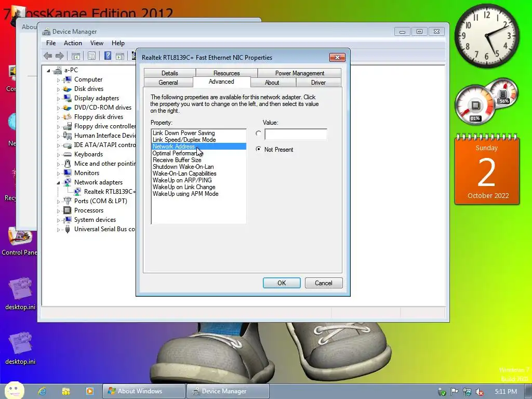Screen dimensions: 532x399
Task: Switch to the Driver tab
Action: click(318, 83)
